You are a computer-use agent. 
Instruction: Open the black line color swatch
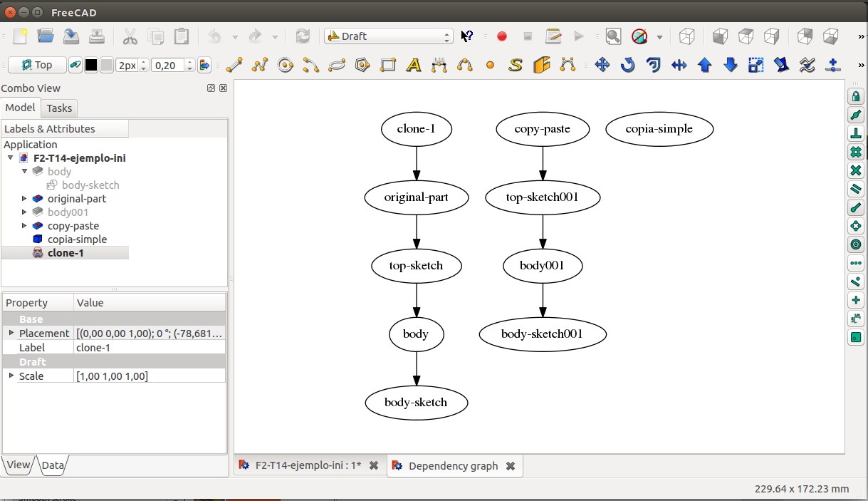(91, 65)
